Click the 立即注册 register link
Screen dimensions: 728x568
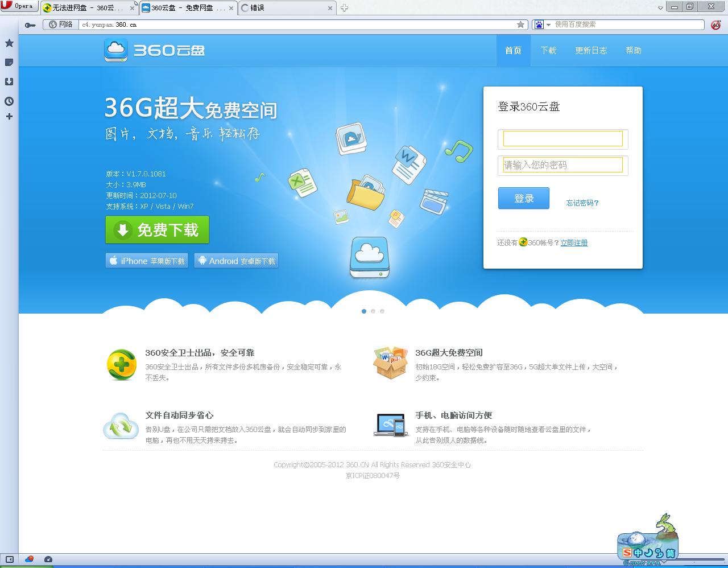[x=574, y=243]
